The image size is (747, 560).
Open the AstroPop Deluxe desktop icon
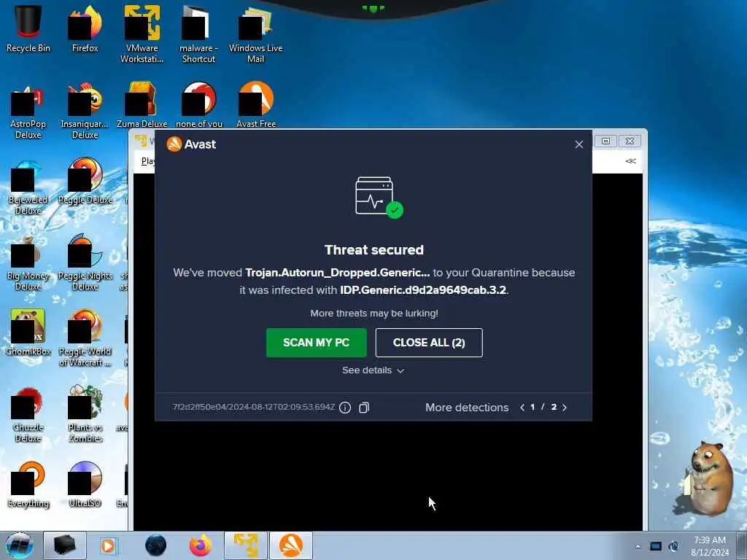click(28, 111)
